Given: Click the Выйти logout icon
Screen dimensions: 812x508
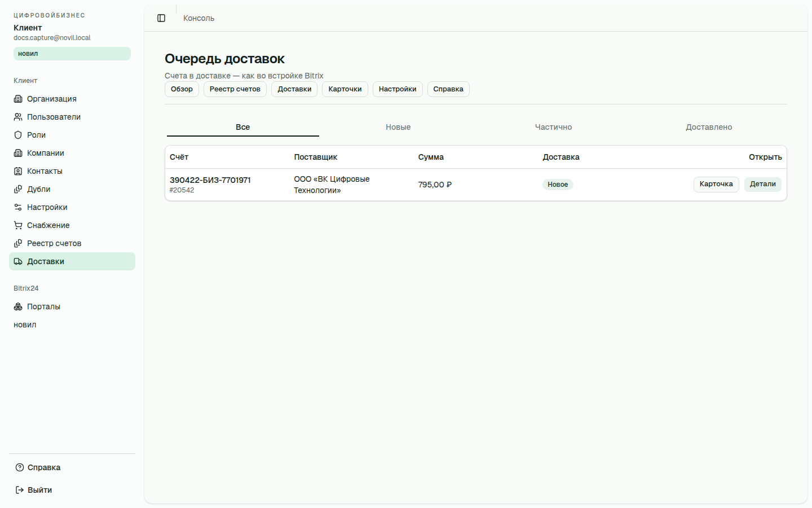Looking at the screenshot, I should pos(20,490).
